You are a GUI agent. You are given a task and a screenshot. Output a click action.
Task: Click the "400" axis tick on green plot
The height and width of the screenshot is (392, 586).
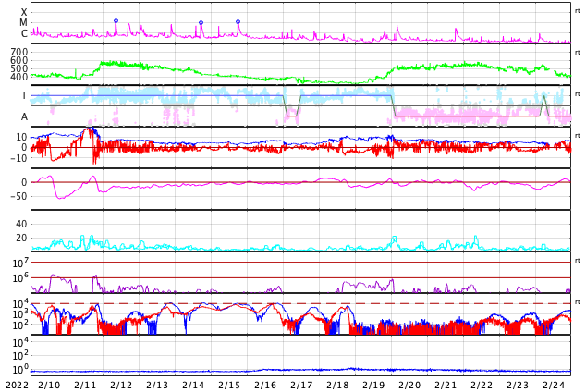coord(18,77)
